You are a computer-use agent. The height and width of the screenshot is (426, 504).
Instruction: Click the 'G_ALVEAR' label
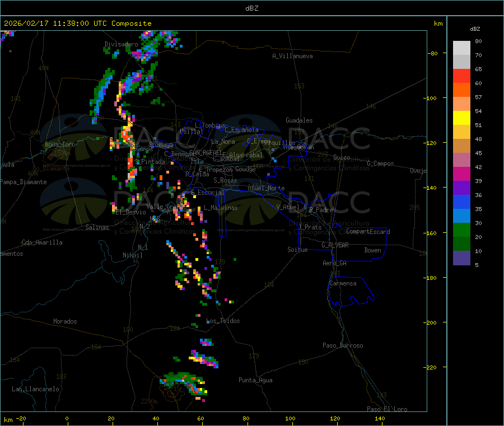click(x=335, y=245)
